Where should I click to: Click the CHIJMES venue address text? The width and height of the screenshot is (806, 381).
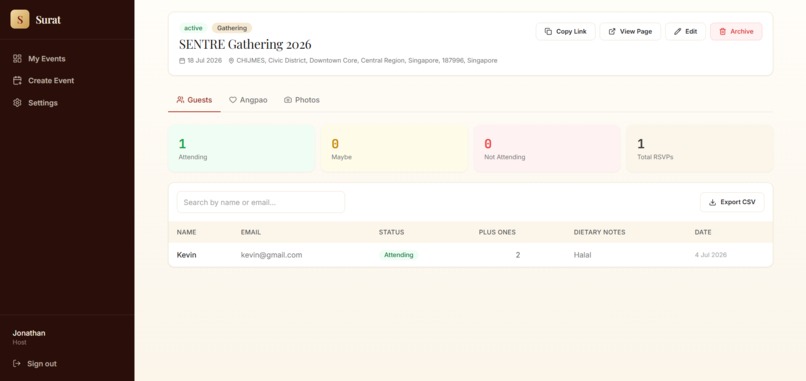pyautogui.click(x=367, y=61)
